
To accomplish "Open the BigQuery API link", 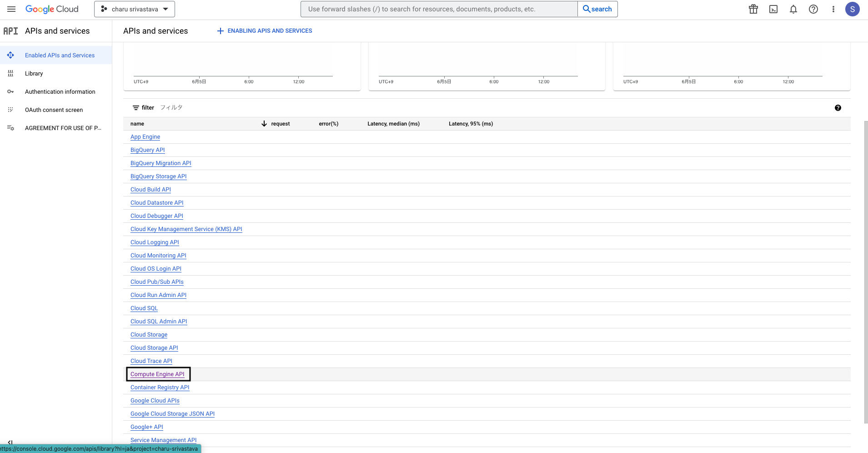I will (147, 150).
